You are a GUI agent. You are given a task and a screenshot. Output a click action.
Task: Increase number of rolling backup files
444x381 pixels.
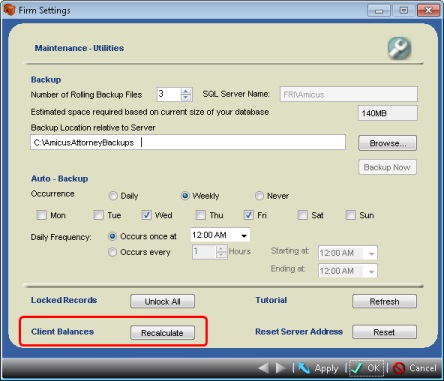(186, 91)
